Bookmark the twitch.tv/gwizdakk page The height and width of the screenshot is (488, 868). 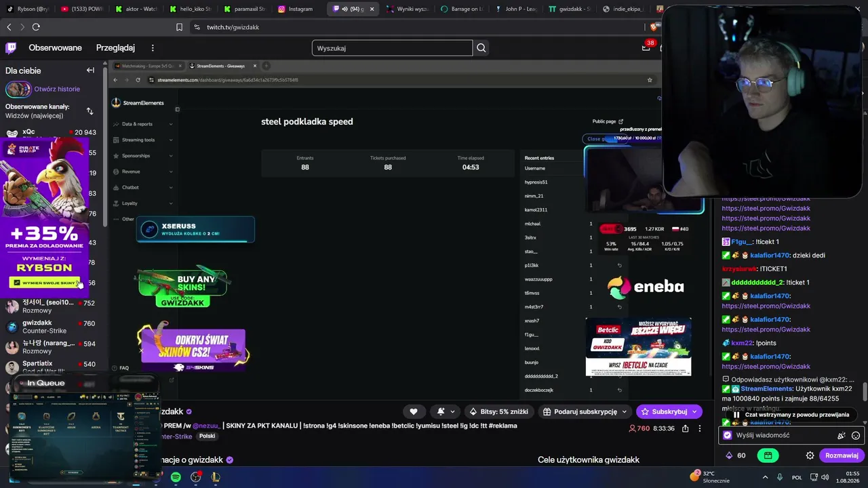coord(179,27)
